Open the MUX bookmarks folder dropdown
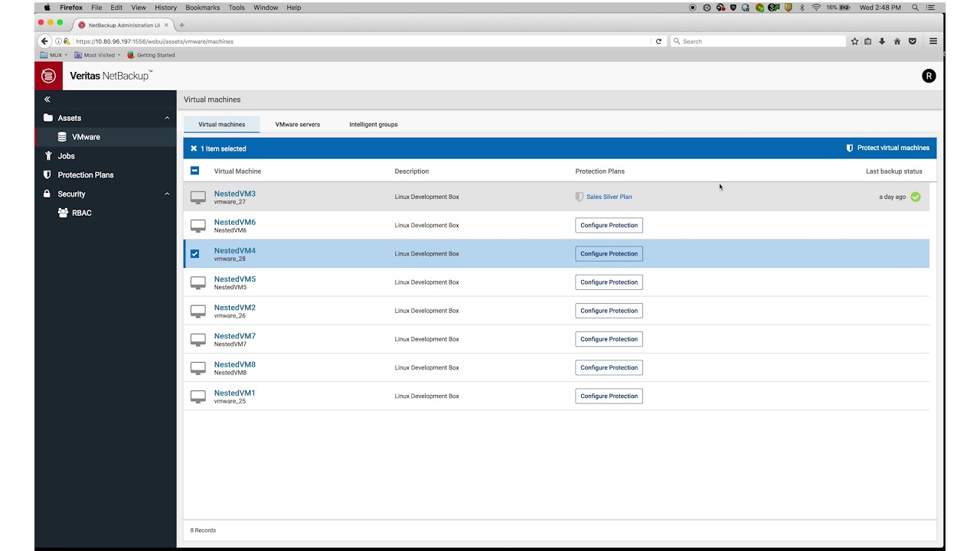The image size is (980, 551). [x=54, y=55]
